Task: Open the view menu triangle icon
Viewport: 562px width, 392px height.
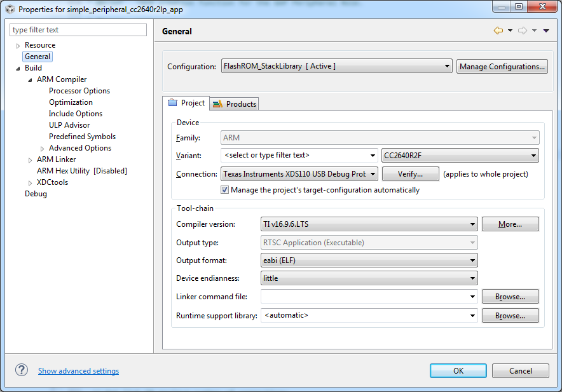Action: (546, 31)
